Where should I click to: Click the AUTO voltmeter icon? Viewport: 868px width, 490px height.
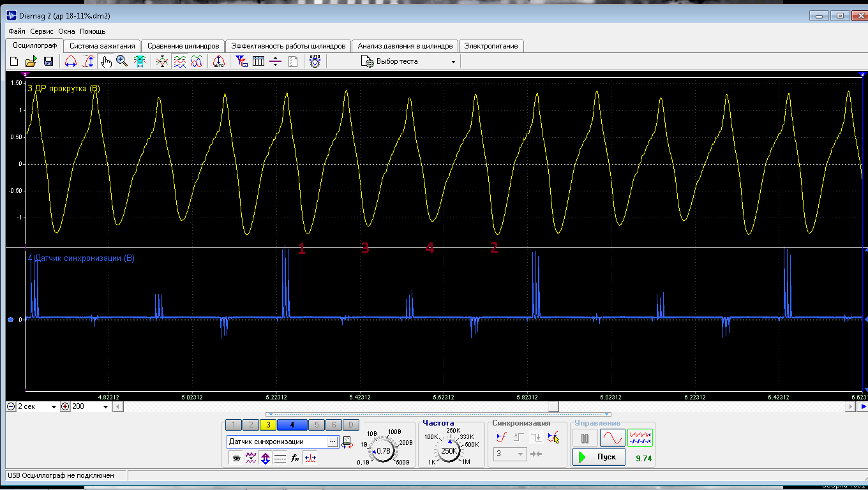coord(315,61)
